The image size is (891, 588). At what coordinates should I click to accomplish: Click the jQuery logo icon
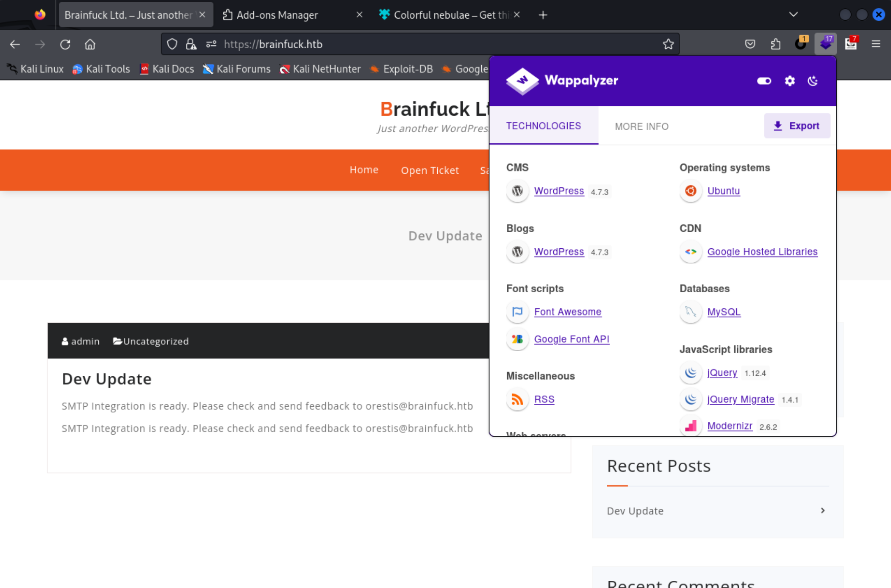[691, 373]
